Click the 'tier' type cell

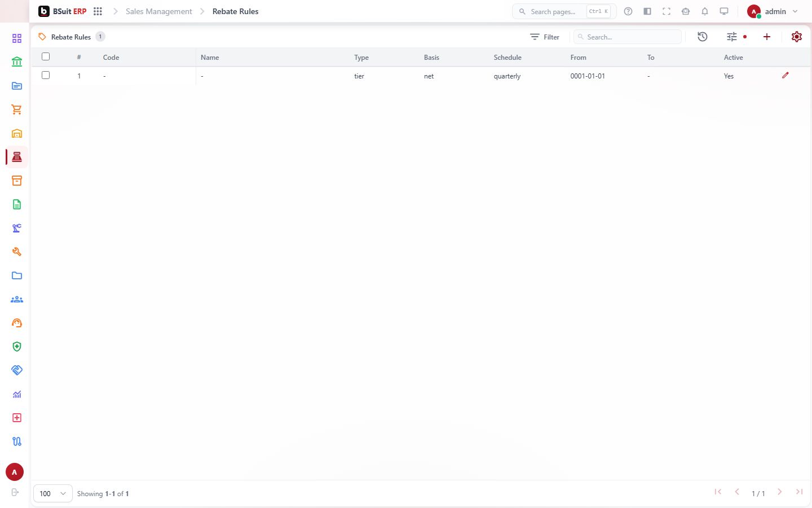pyautogui.click(x=359, y=76)
